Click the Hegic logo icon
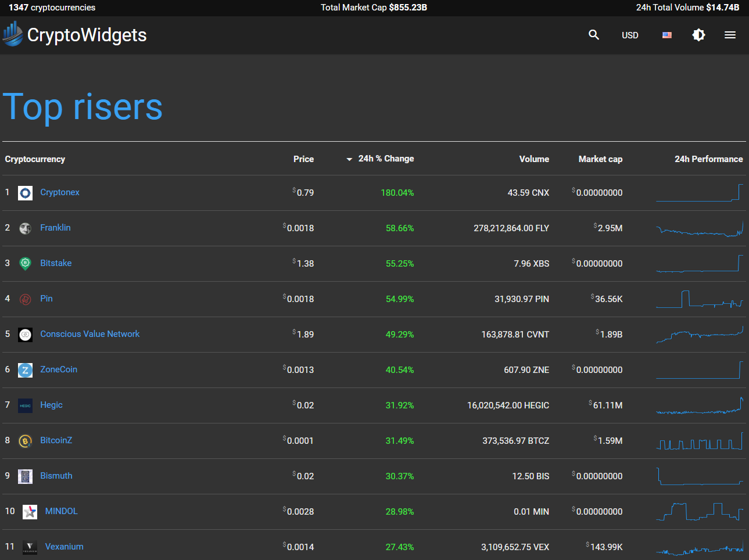Viewport: 749px width, 560px height. (x=25, y=405)
